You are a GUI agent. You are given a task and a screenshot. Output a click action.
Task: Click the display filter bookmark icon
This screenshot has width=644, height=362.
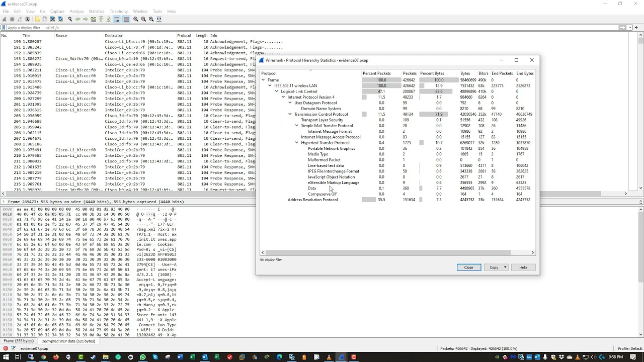point(4,28)
